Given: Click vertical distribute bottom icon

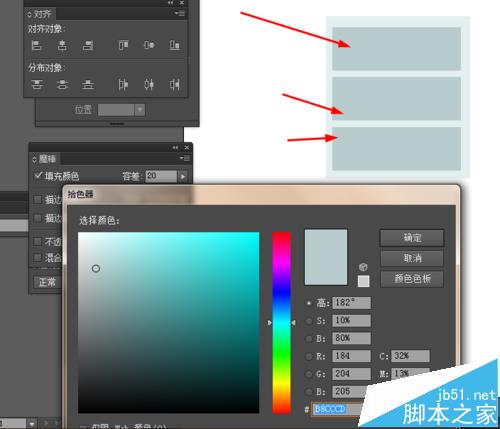Looking at the screenshot, I should pyautogui.click(x=88, y=84).
